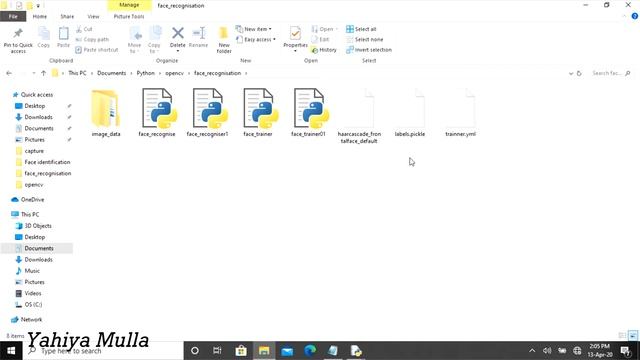Click the Copy path command

[x=92, y=40]
